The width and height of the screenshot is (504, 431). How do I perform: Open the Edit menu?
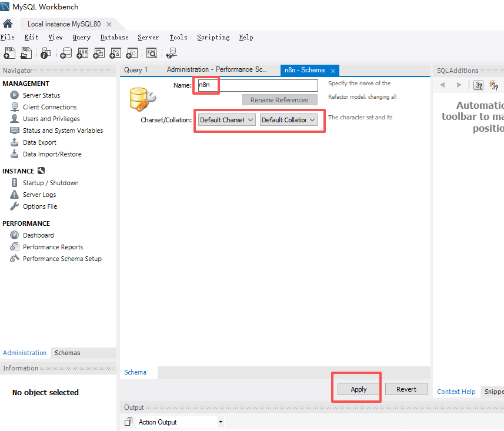point(32,37)
